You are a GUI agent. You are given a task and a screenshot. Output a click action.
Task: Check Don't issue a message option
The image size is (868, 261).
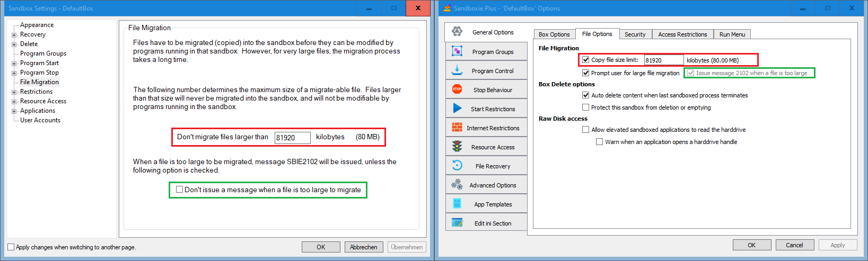pyautogui.click(x=180, y=190)
